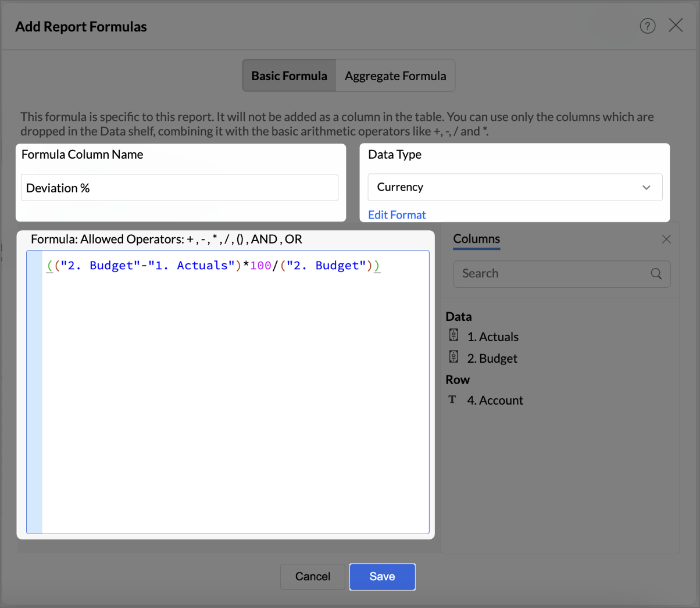Screen dimensions: 700x608
Task: Expand Data Type list using chevron arrow
Action: click(x=646, y=188)
